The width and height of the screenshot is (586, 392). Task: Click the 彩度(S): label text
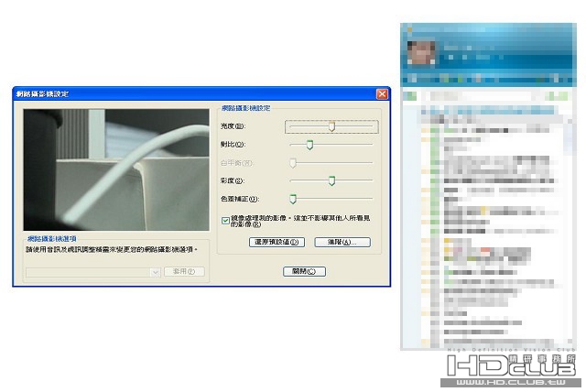pyautogui.click(x=233, y=180)
